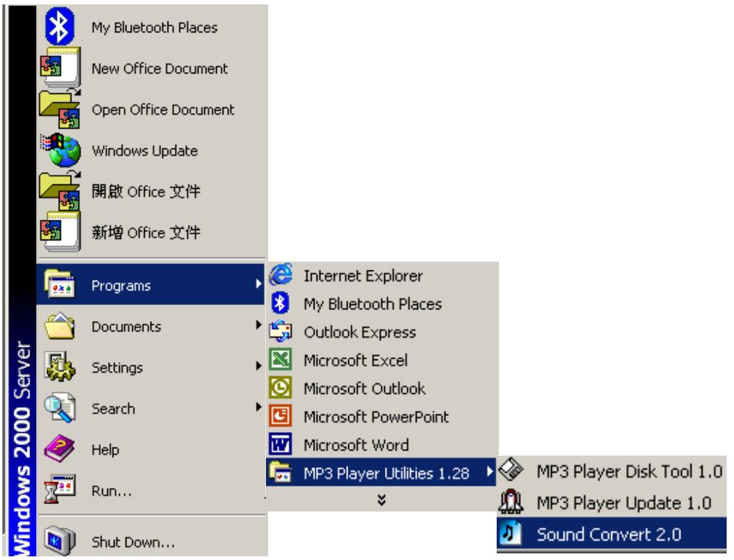
Task: Open Documents menu entry
Action: coord(151,326)
